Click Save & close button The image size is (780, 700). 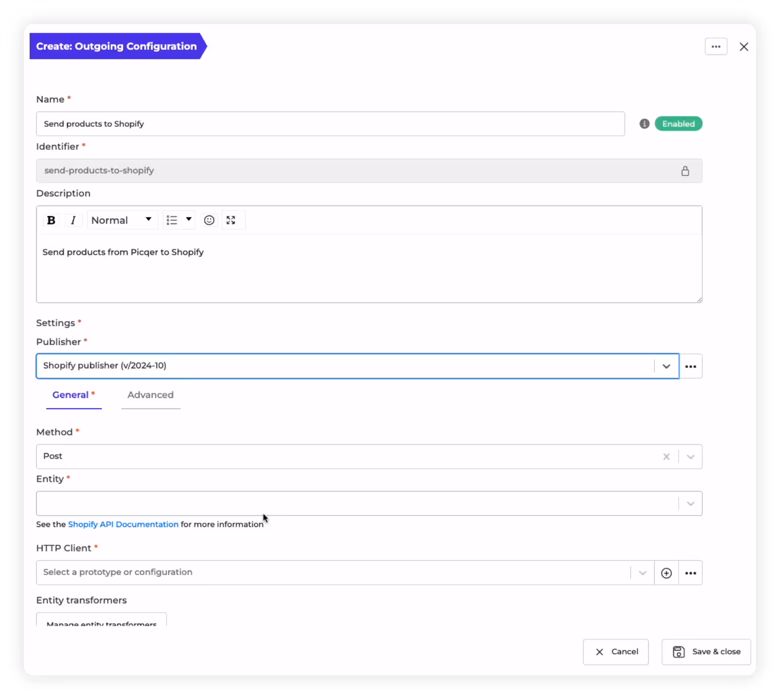pos(706,652)
